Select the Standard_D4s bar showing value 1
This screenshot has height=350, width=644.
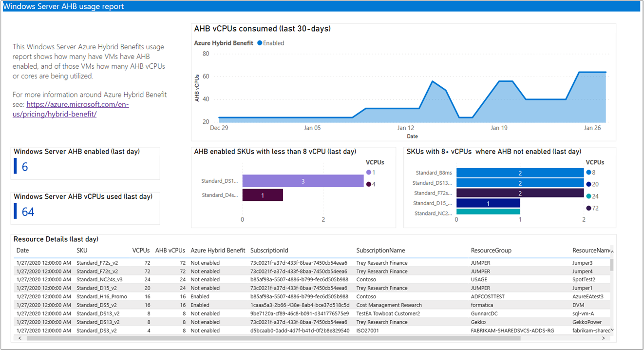tap(263, 194)
